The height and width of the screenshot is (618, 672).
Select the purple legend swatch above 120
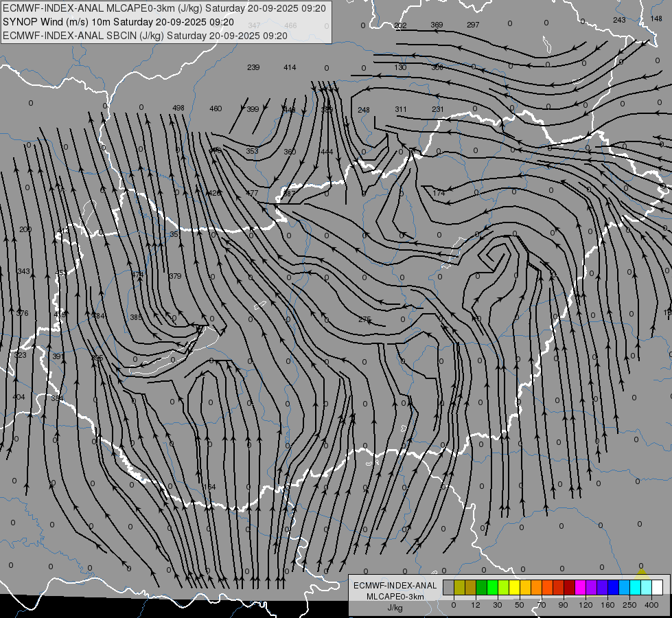point(592,588)
